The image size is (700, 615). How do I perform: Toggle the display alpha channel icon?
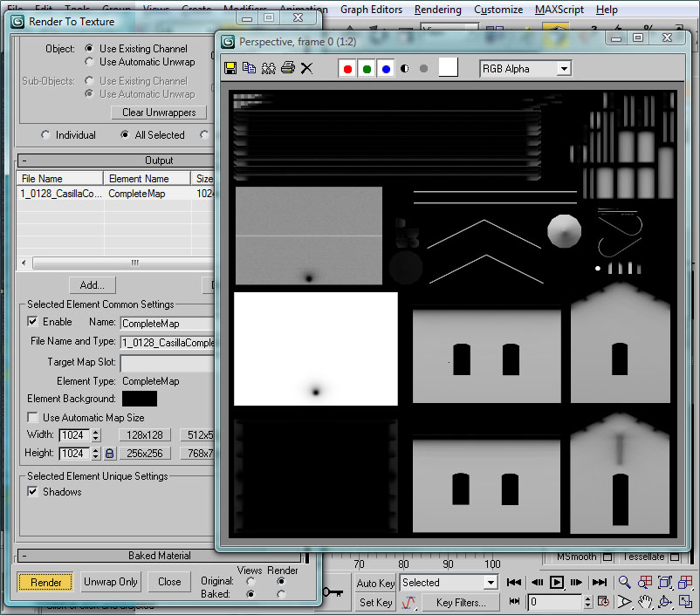pyautogui.click(x=405, y=68)
